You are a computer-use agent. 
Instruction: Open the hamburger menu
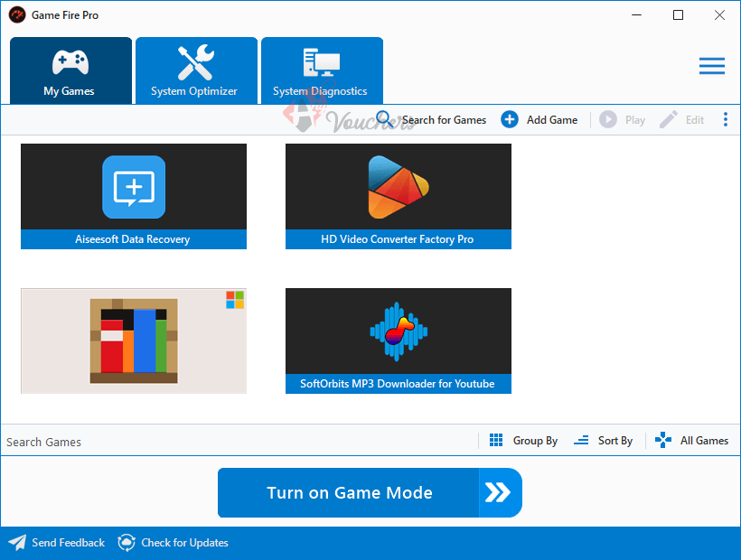click(712, 65)
